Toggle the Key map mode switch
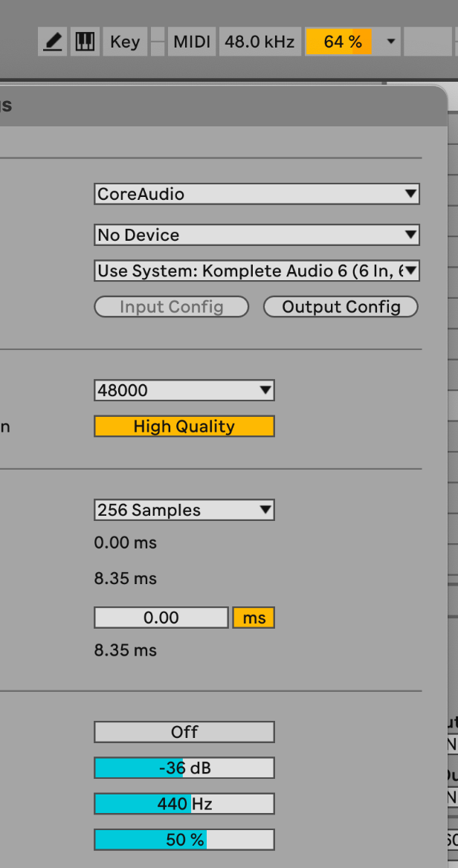Image resolution: width=458 pixels, height=868 pixels. click(x=124, y=42)
